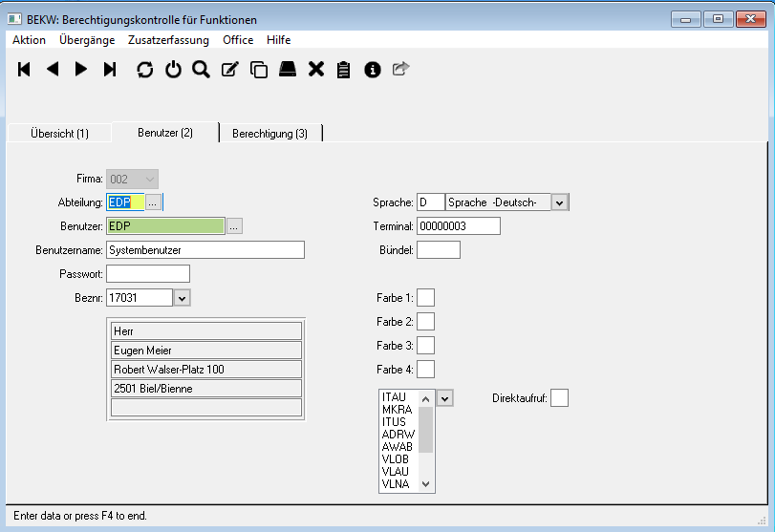
Task: Expand the Sprache dropdown
Action: click(560, 202)
